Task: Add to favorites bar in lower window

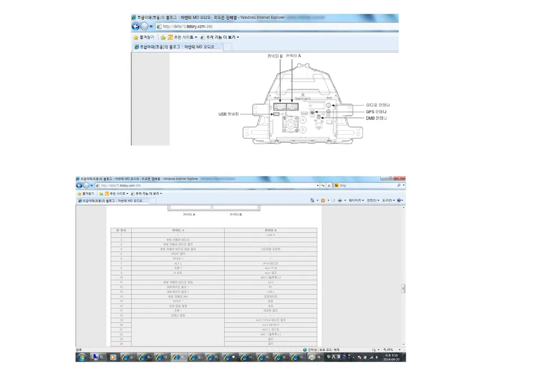Action: (101, 194)
